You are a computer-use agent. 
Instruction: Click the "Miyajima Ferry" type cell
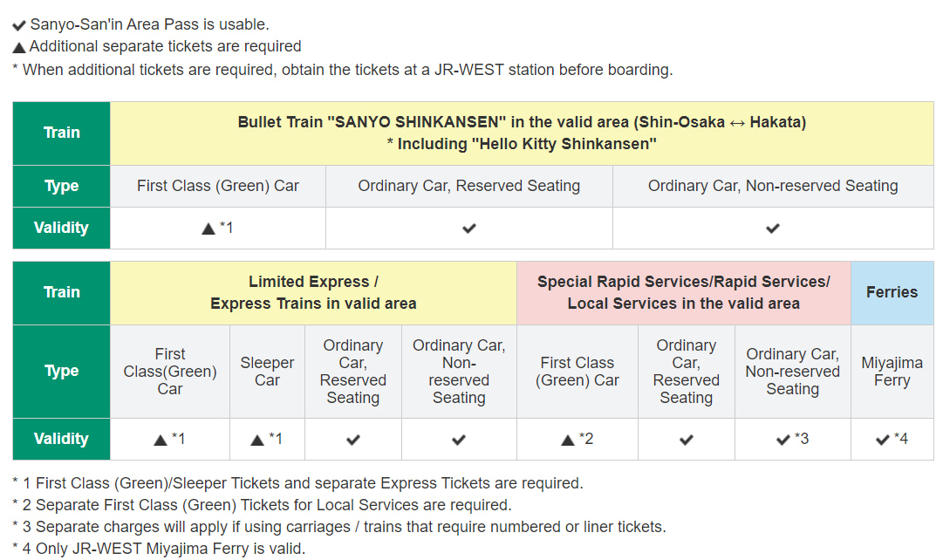click(892, 372)
